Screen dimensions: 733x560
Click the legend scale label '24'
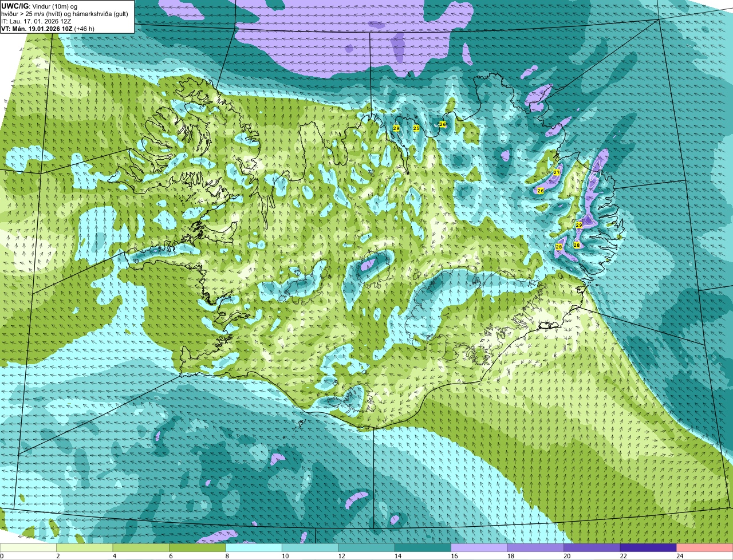point(680,556)
